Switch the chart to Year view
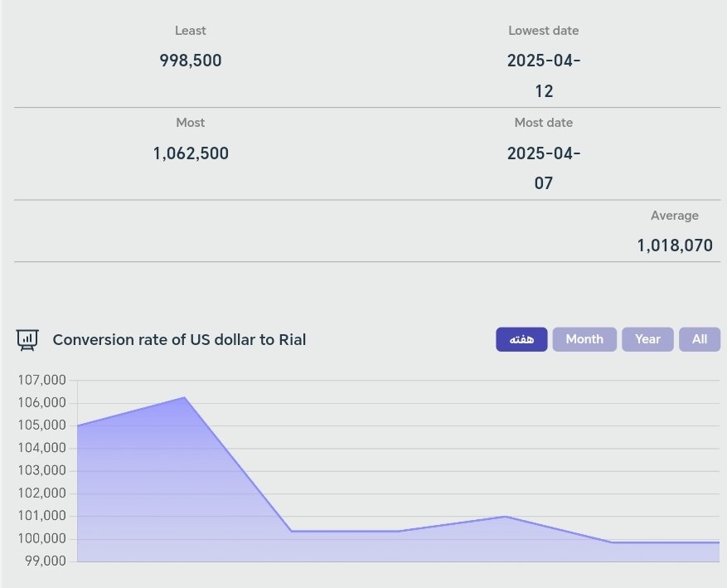This screenshot has width=727, height=588. 647,339
